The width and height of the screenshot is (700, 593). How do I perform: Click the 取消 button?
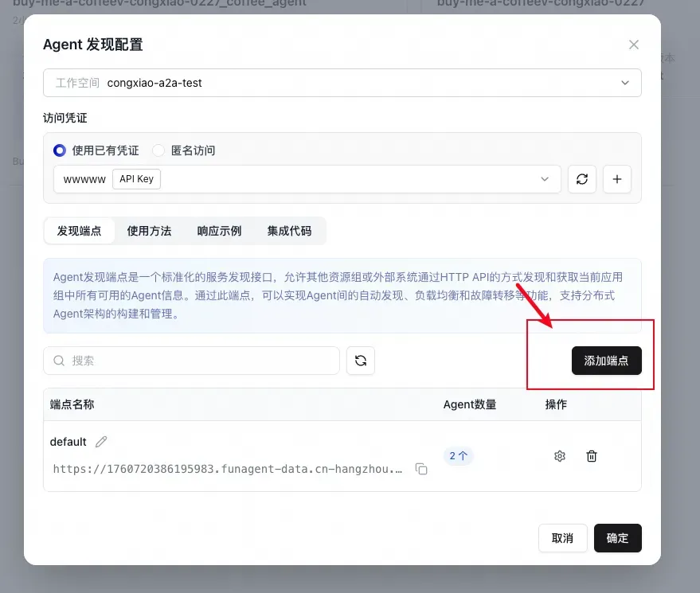pyautogui.click(x=562, y=538)
